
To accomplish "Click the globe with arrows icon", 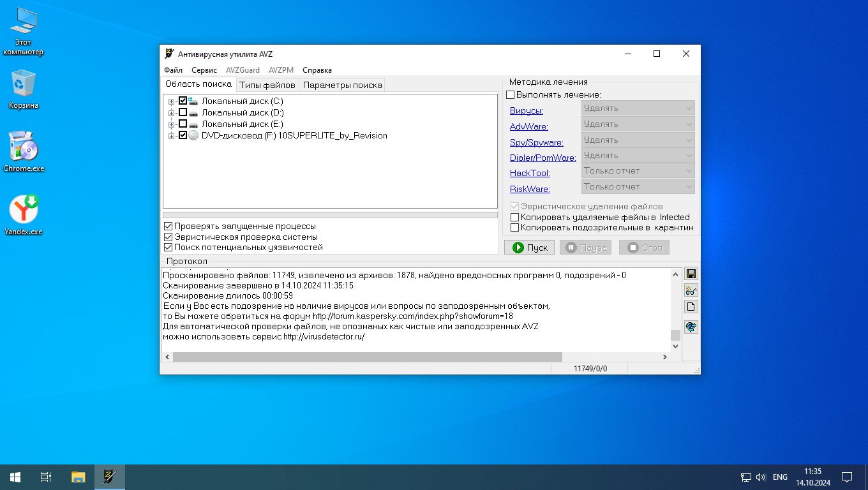I will [691, 327].
